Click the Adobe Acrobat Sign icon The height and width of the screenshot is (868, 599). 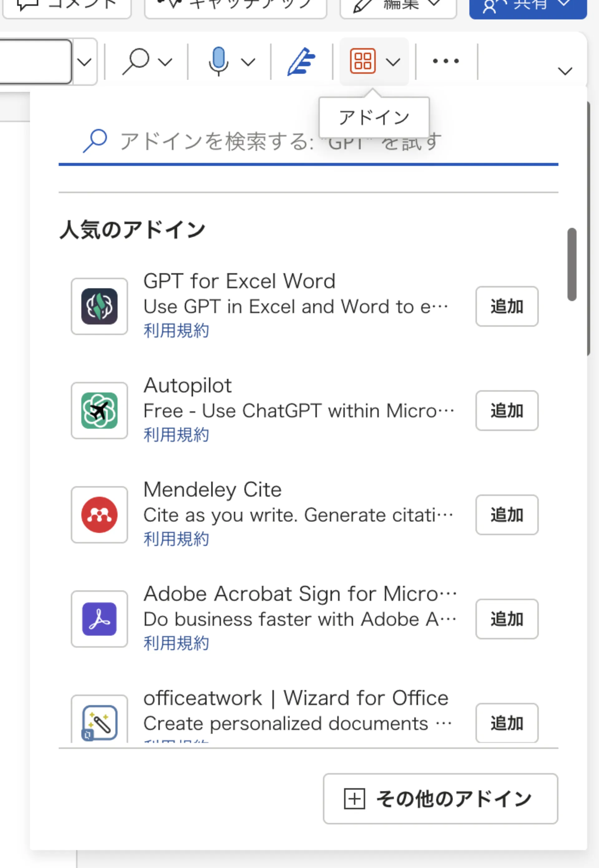tap(100, 619)
